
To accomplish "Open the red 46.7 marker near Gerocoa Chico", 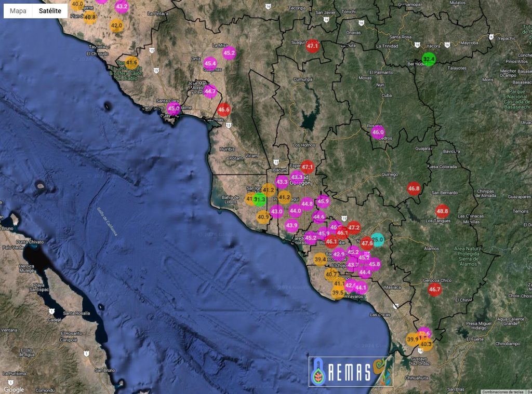I will tap(434, 289).
